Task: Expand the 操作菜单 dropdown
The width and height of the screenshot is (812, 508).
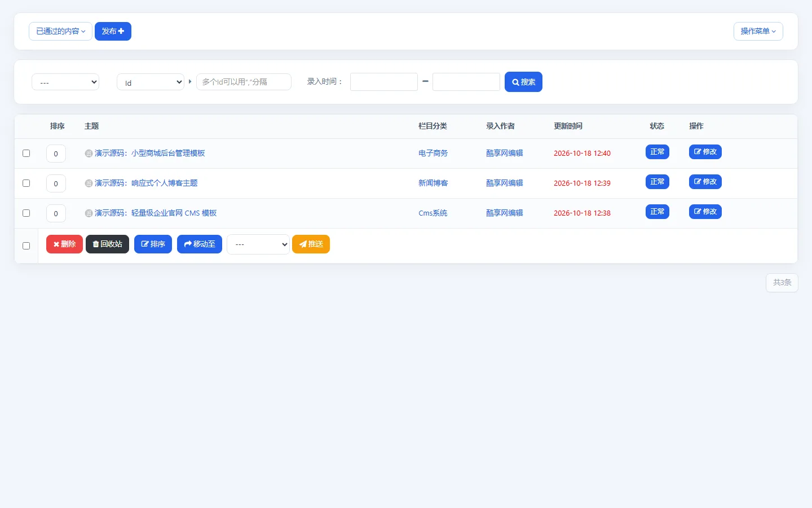Action: [758, 32]
